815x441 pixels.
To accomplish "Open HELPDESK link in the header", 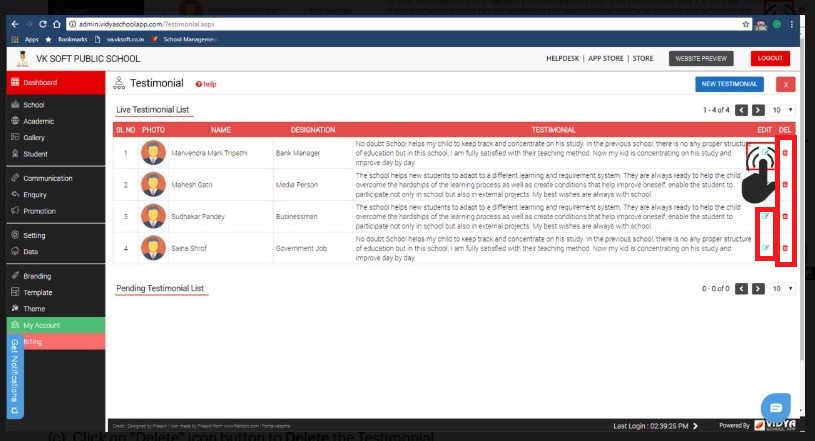I will click(x=562, y=59).
